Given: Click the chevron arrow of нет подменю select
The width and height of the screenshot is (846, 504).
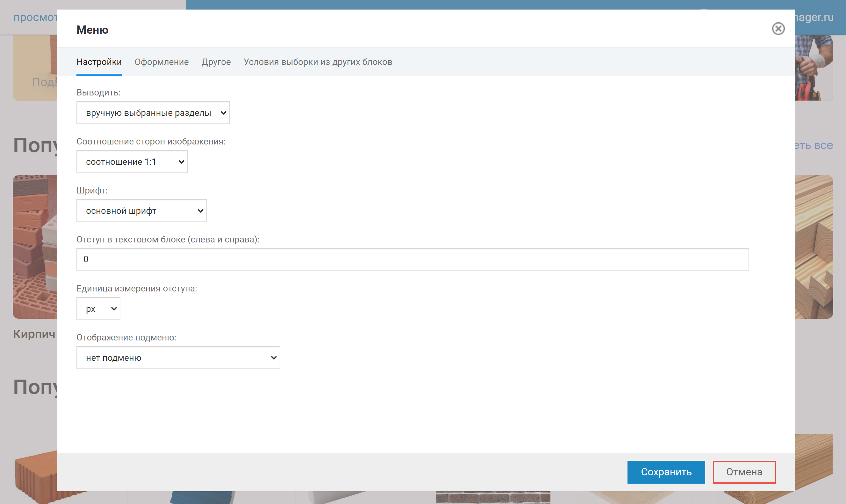Looking at the screenshot, I should click(x=274, y=358).
